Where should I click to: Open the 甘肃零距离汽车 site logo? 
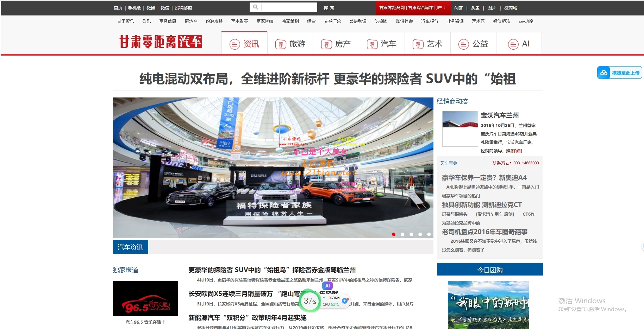click(161, 42)
